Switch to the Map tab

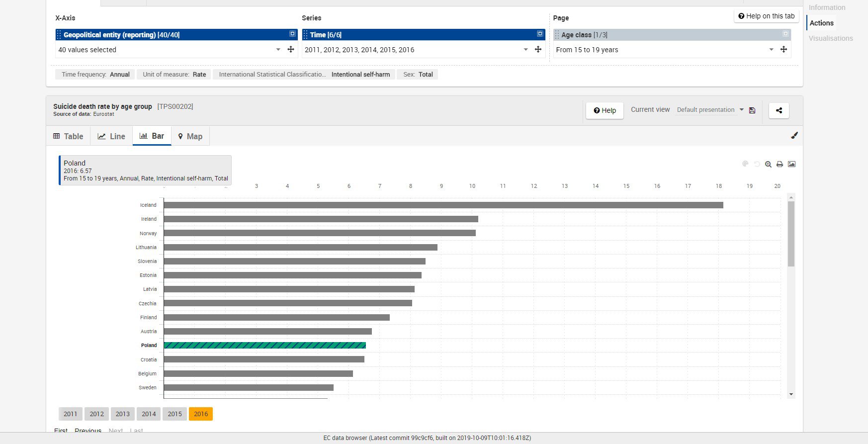[190, 136]
